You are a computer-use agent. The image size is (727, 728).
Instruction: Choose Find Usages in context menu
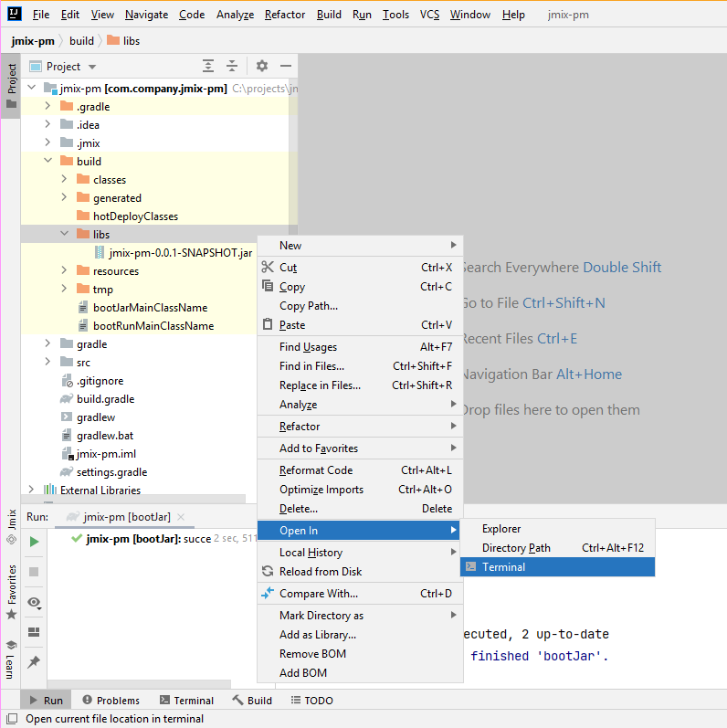point(360,347)
